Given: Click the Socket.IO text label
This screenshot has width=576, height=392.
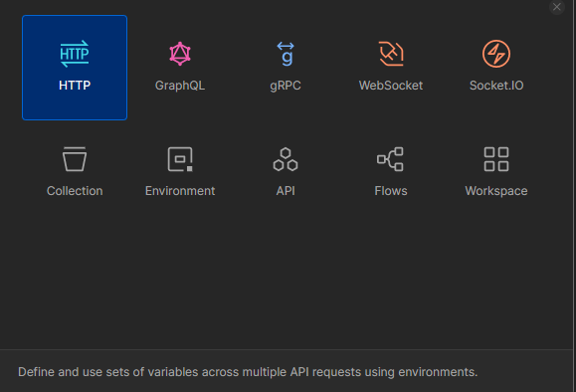Looking at the screenshot, I should [x=496, y=86].
